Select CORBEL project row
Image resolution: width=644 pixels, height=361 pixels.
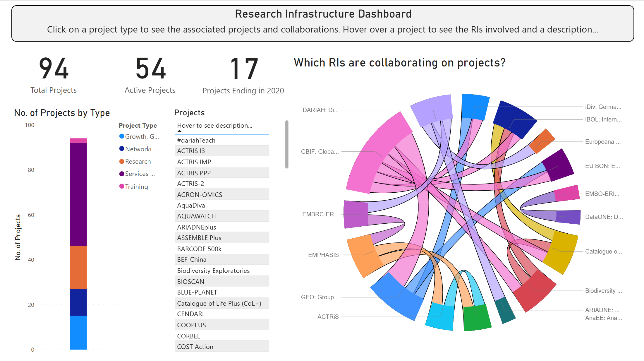click(x=222, y=336)
